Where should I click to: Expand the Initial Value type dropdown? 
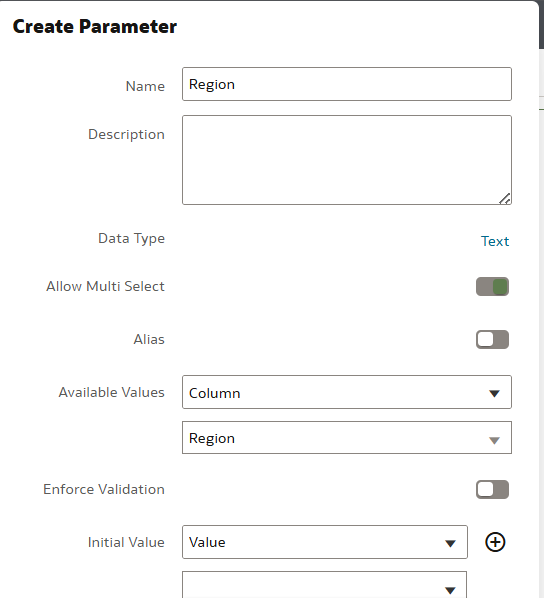point(325,542)
